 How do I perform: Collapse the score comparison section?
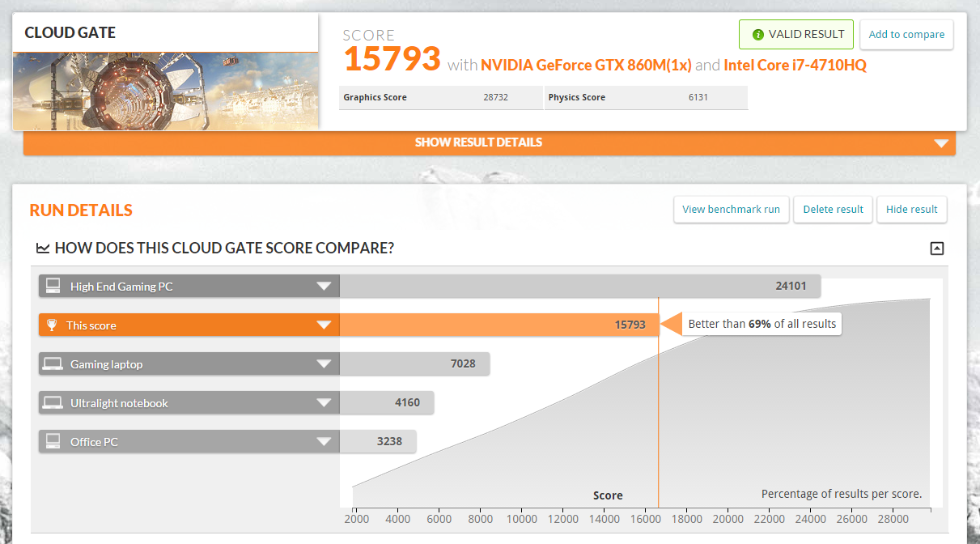pos(937,249)
